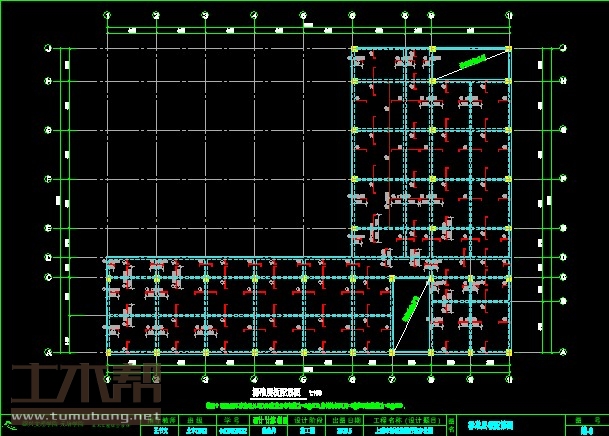Screen dimensions: 609x436
Task: Click the UCS origin icon in drawing corner
Action: coord(9,425)
